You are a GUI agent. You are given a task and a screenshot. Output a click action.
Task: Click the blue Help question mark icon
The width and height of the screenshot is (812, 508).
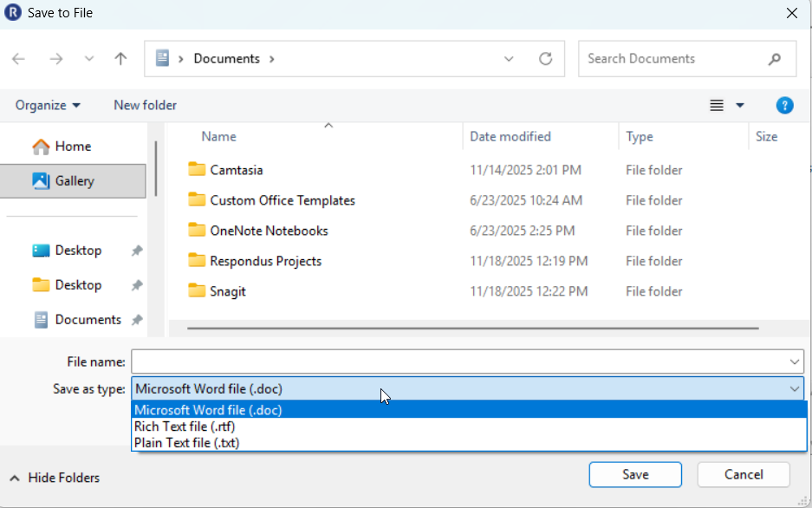click(x=784, y=105)
